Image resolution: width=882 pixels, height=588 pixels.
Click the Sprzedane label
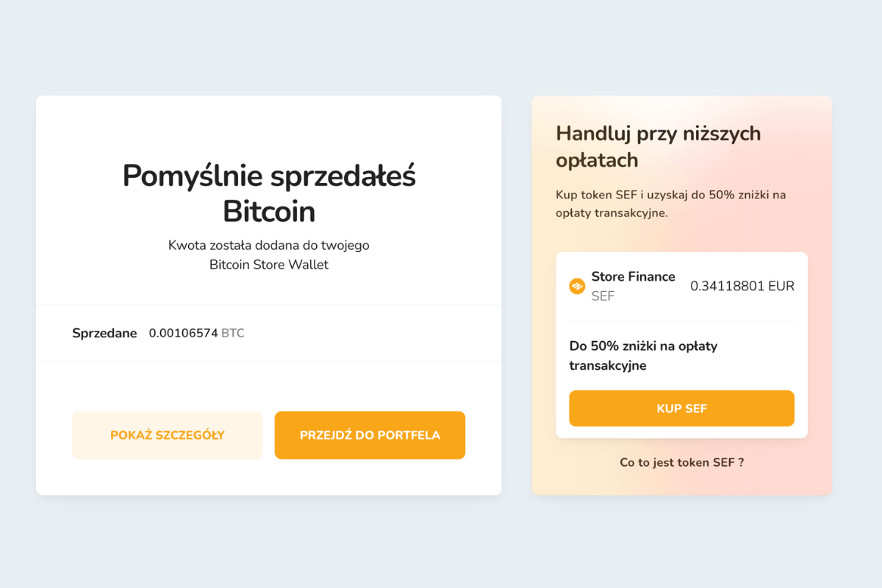tap(104, 333)
